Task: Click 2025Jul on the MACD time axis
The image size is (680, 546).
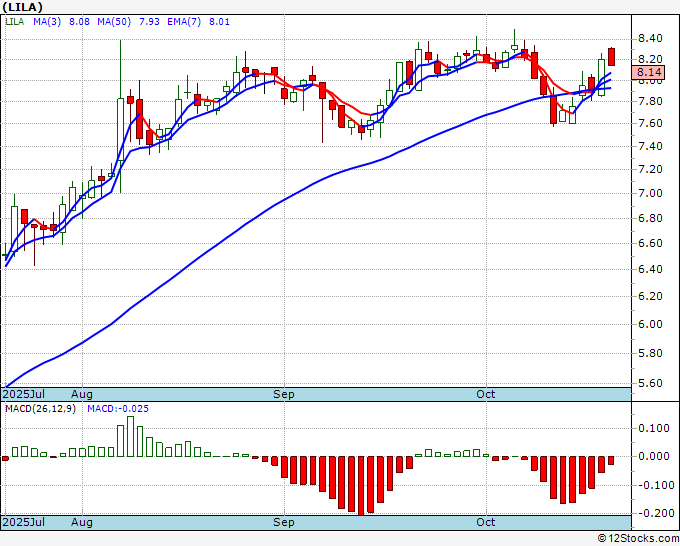Action: pyautogui.click(x=24, y=522)
